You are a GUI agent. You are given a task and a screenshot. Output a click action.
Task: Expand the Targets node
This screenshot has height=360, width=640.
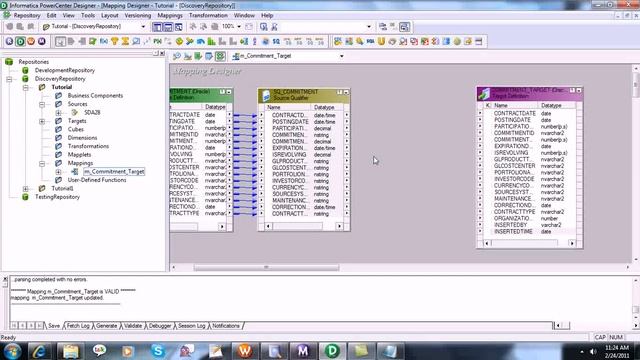pos(42,121)
